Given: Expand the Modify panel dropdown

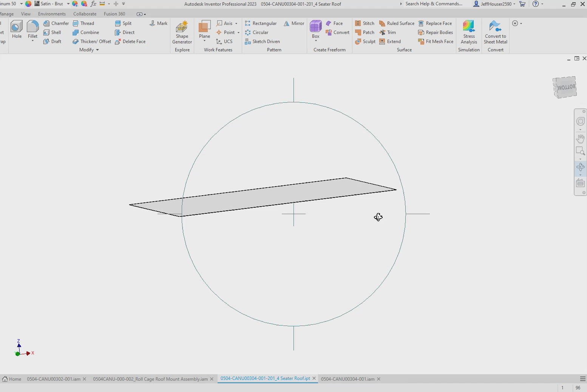Looking at the screenshot, I should point(97,50).
